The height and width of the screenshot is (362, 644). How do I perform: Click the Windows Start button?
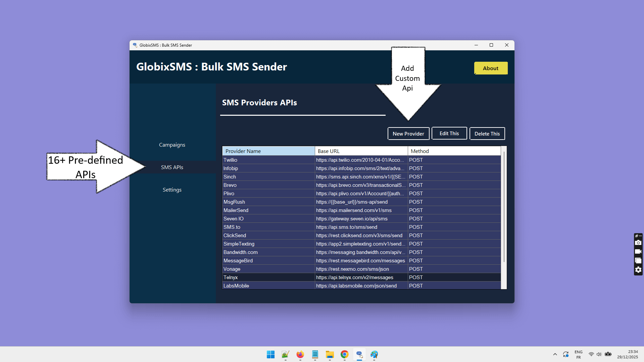click(270, 354)
